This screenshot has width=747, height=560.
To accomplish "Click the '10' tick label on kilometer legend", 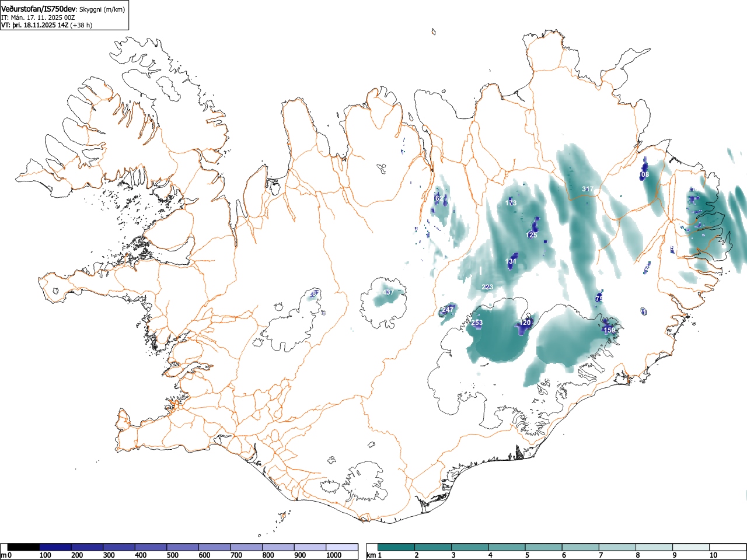I will (713, 555).
